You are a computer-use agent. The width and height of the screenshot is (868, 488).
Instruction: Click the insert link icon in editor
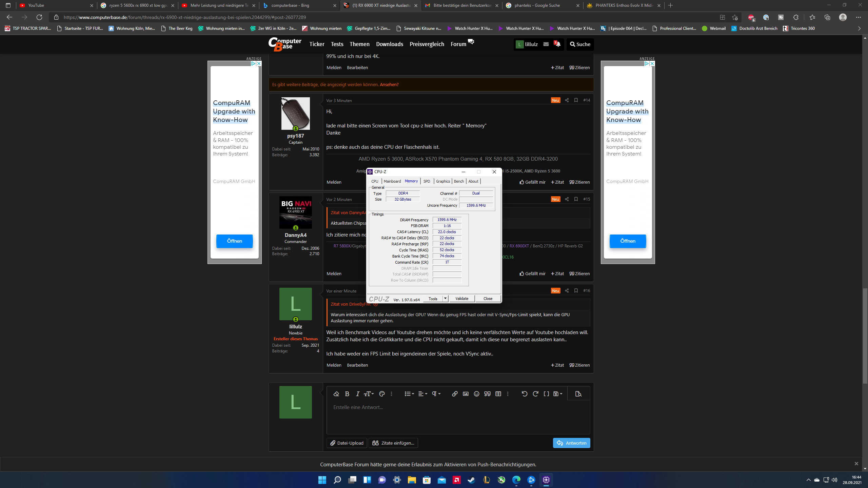tap(455, 394)
